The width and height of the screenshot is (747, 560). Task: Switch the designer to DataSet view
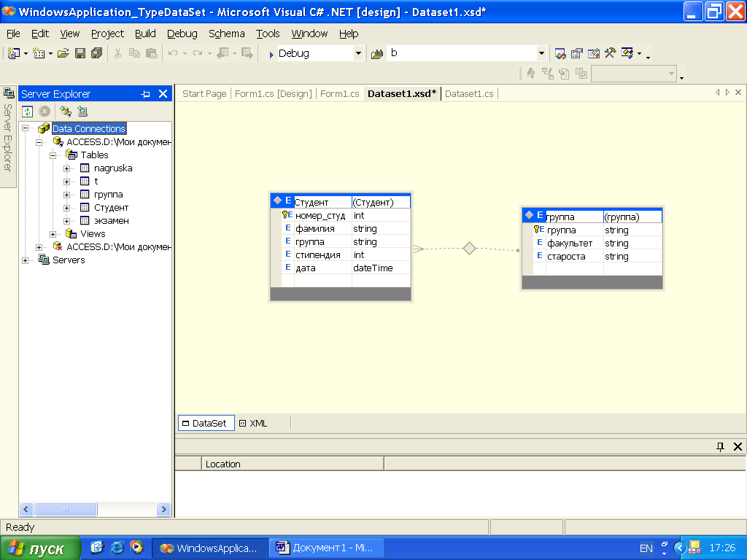pos(206,423)
